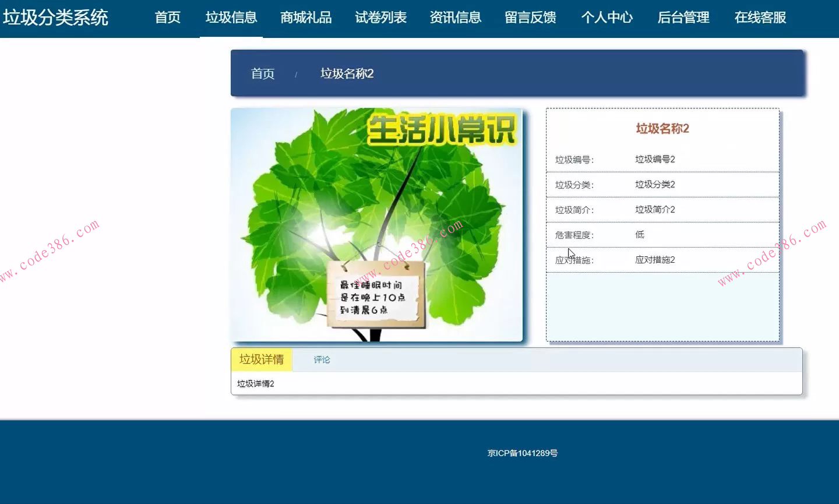Click the 垃圾分类系统 site title logo
The image size is (839, 504).
point(57,17)
